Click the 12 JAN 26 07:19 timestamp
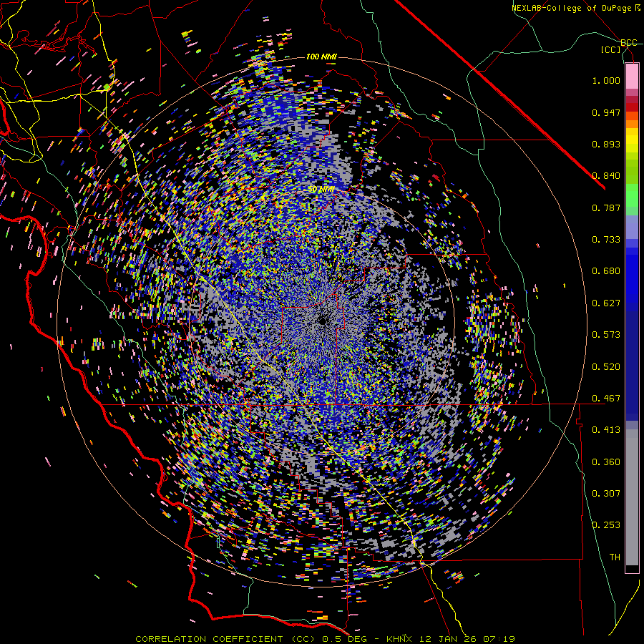Image resolution: width=644 pixels, height=644 pixels. (467, 639)
